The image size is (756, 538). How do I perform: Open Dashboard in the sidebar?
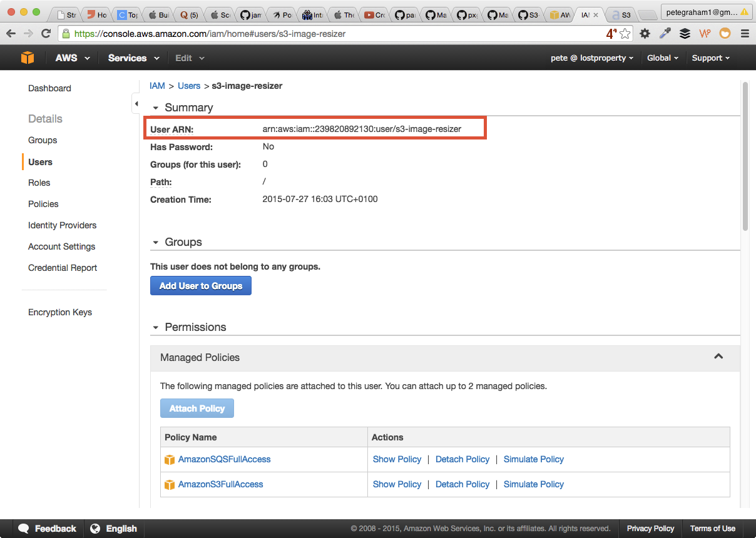click(49, 88)
